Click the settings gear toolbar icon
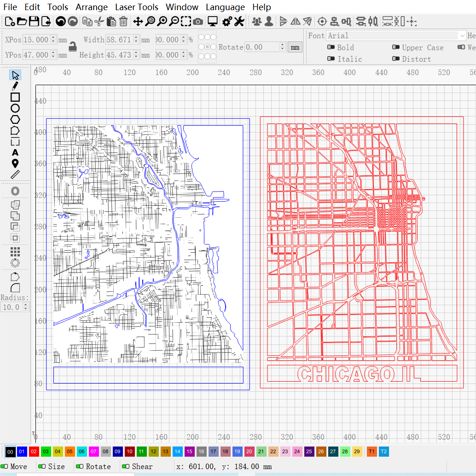 coord(226,21)
